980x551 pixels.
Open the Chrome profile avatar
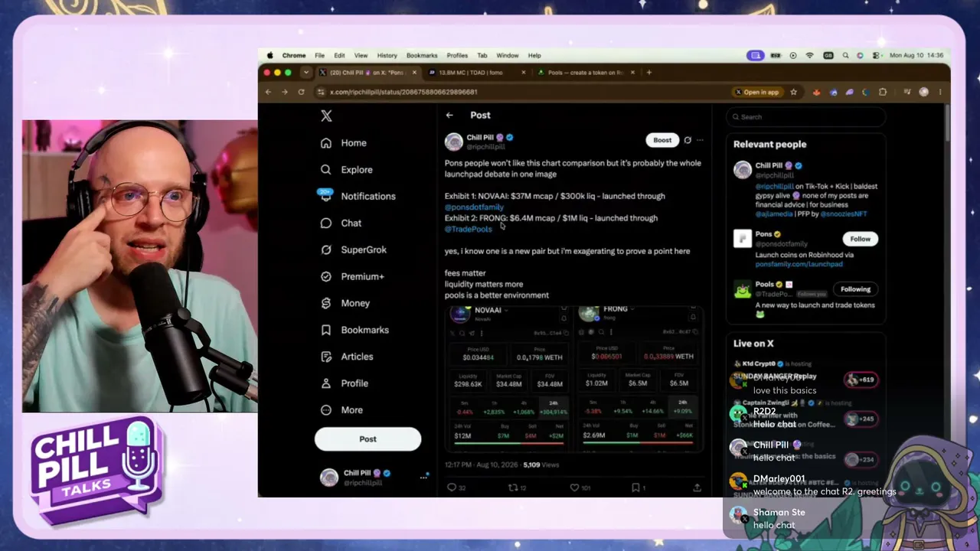click(923, 92)
